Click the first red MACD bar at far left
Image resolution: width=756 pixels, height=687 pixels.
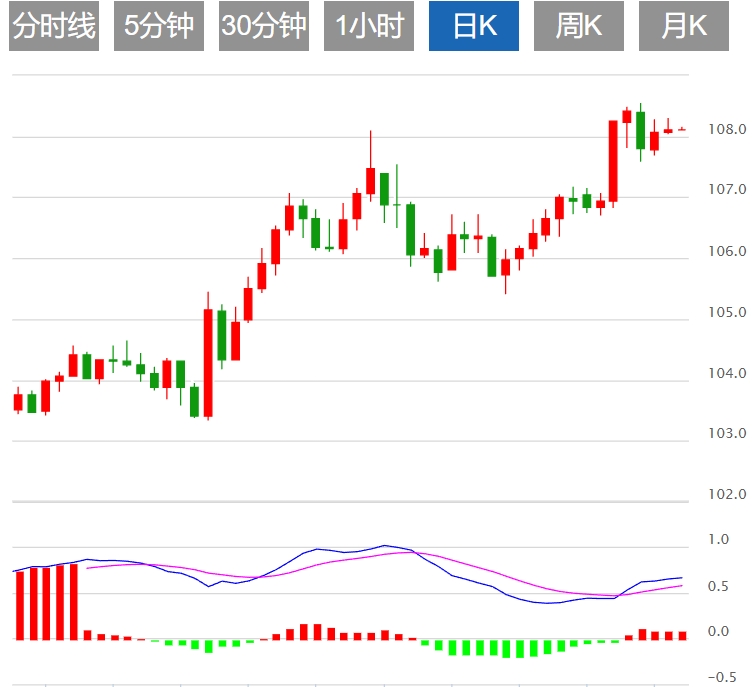coord(18,604)
